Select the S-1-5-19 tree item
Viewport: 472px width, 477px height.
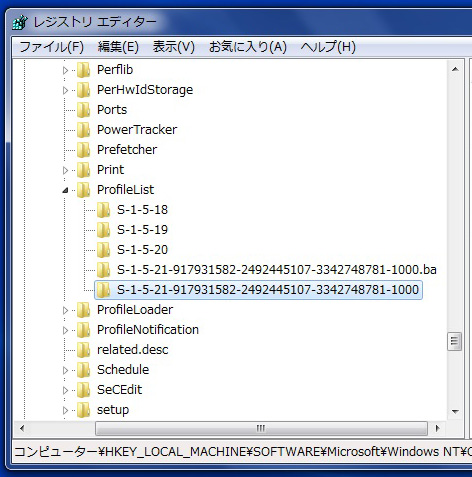(x=142, y=230)
